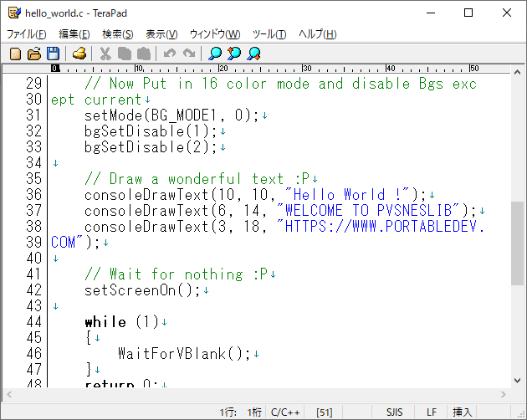Viewport: 527px width, 420px height.
Task: Click the horizontal scrollbar right arrow
Action: coord(503,394)
